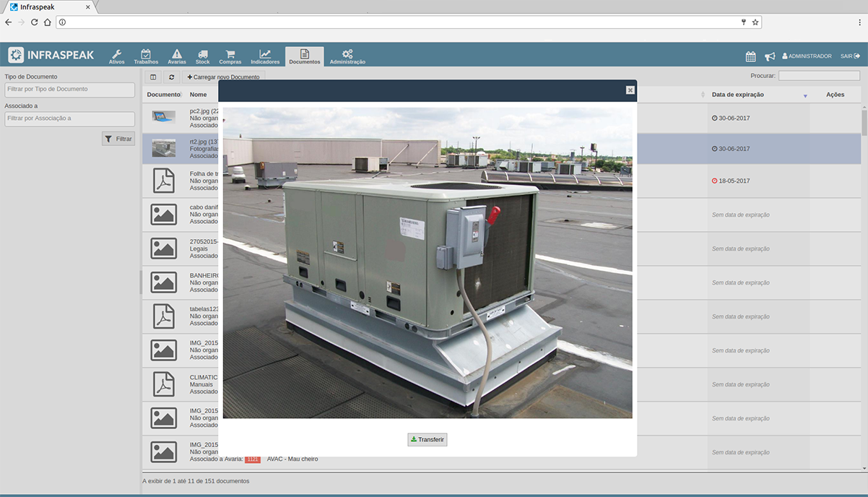Click SAIR to log out

851,56
